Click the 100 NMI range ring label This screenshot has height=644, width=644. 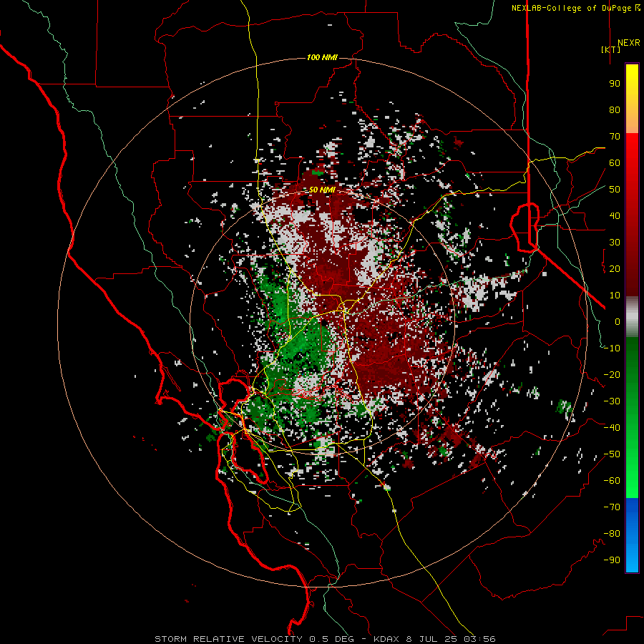(322, 57)
